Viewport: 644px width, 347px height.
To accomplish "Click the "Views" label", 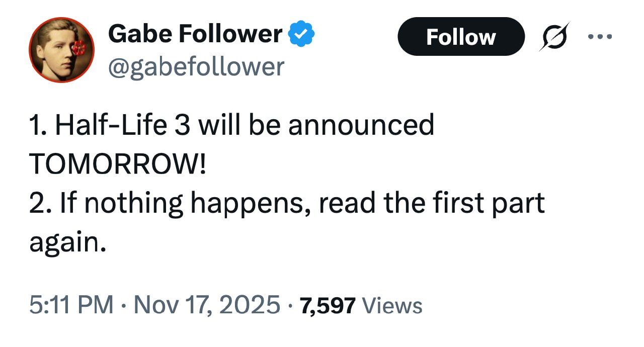I will (x=392, y=305).
